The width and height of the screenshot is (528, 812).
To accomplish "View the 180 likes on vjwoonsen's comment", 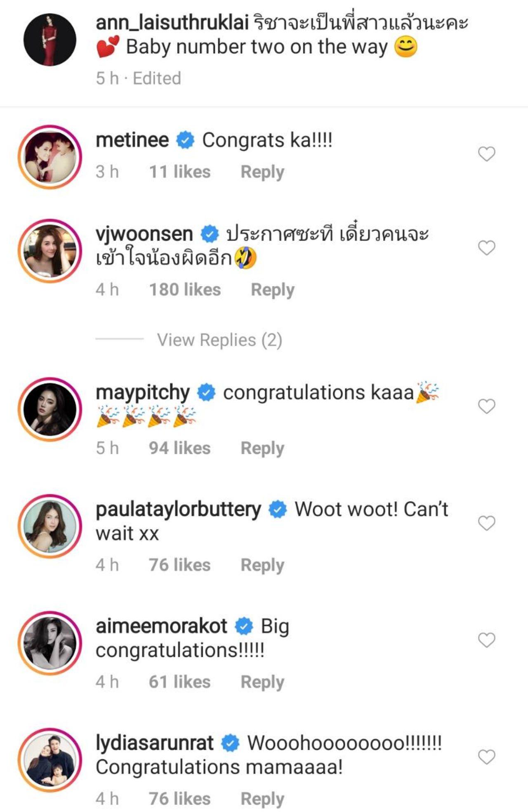I will [185, 290].
